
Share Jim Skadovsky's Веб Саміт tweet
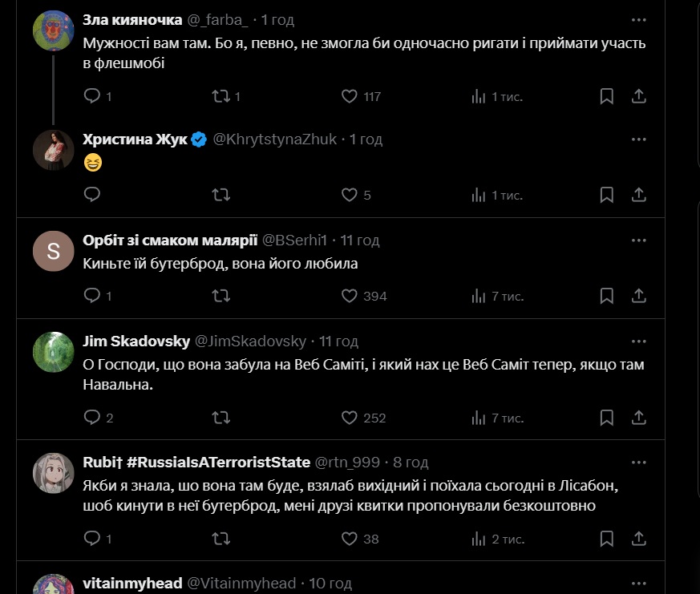(x=639, y=418)
